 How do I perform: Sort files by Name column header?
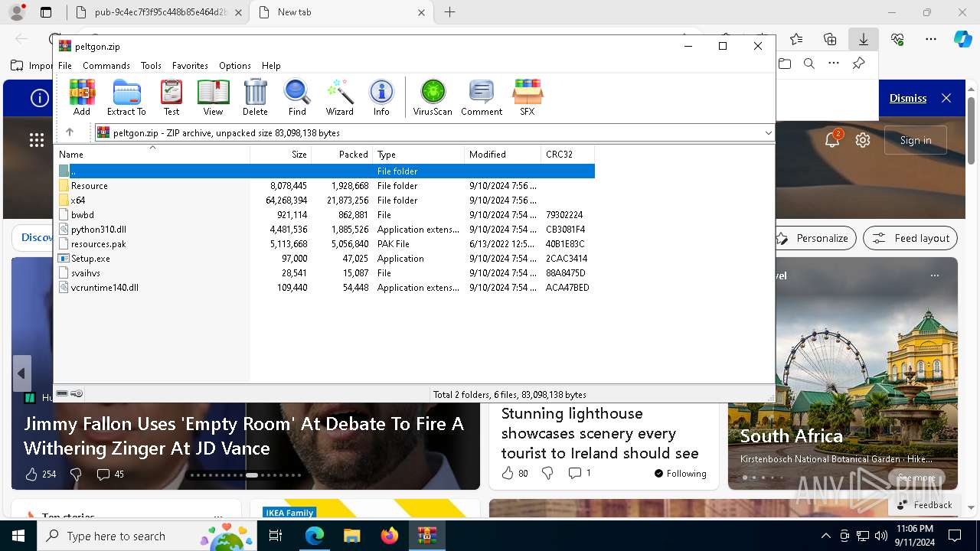click(x=152, y=155)
